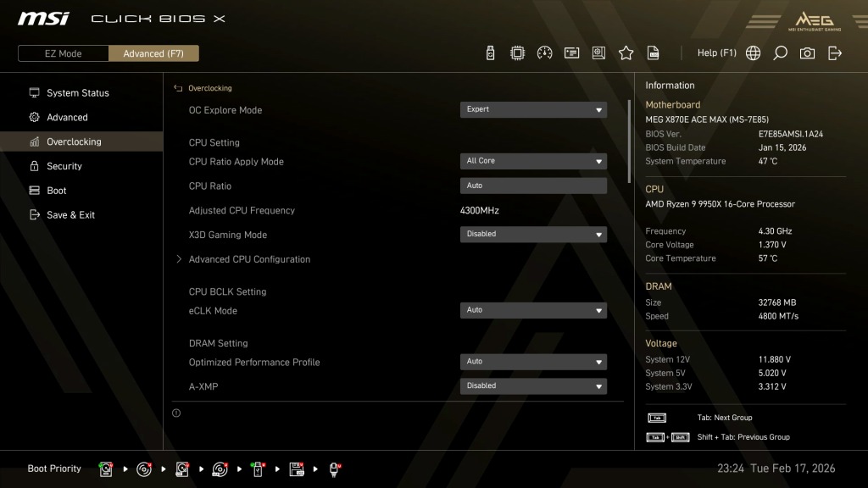Click the info circle icon below settings list
Viewport: 868px width, 488px height.
point(176,413)
